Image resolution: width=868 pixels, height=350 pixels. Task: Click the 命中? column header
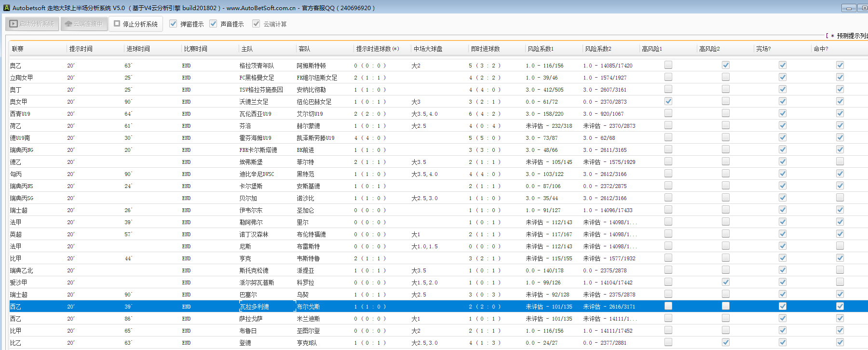820,49
